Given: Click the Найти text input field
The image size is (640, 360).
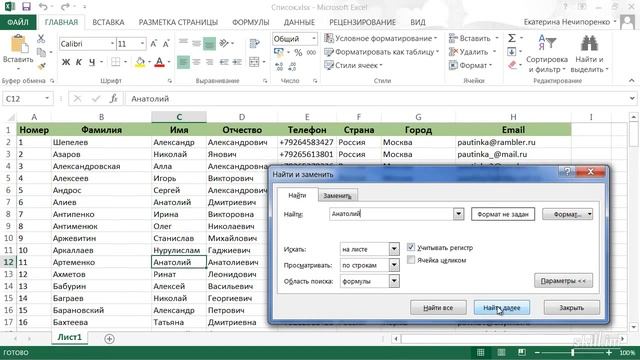Looking at the screenshot, I should tap(391, 214).
